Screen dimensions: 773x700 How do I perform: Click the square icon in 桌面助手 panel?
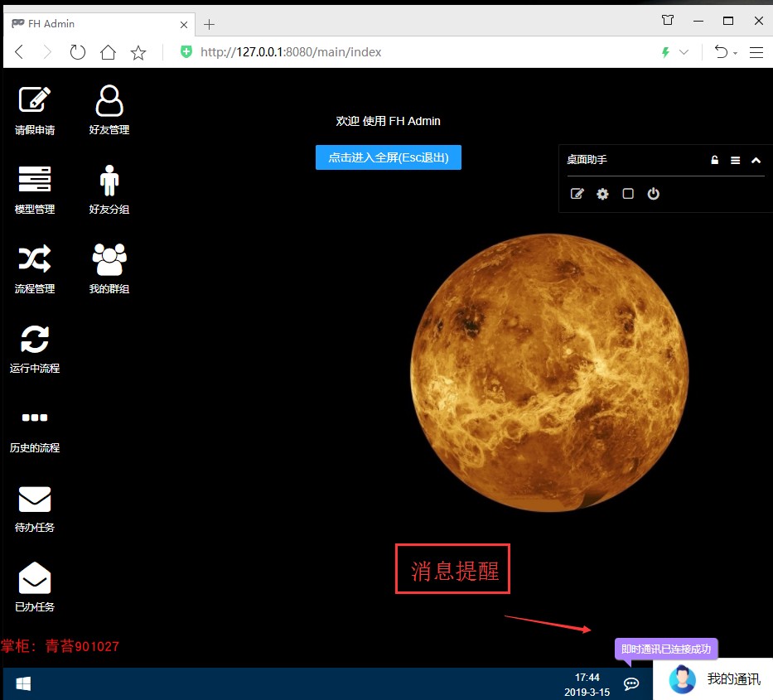[x=628, y=194]
